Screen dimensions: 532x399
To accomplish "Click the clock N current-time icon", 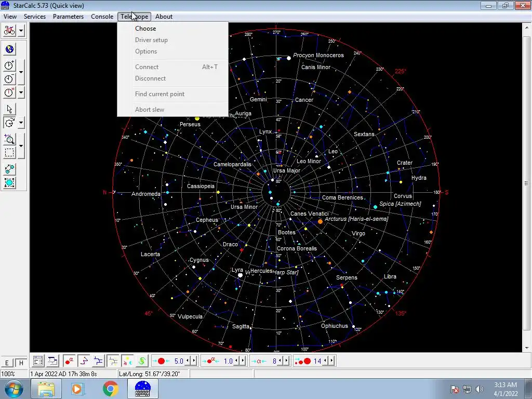I will 9,92.
